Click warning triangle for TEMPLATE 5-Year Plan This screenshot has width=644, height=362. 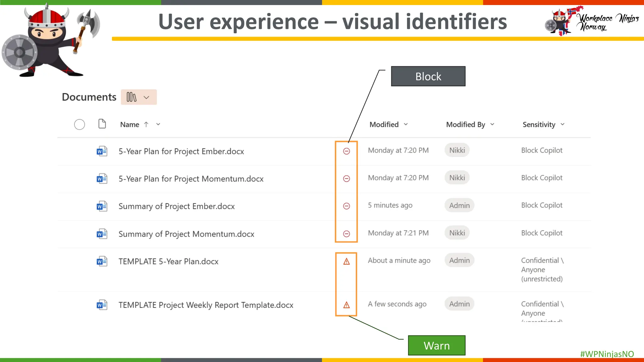(346, 261)
